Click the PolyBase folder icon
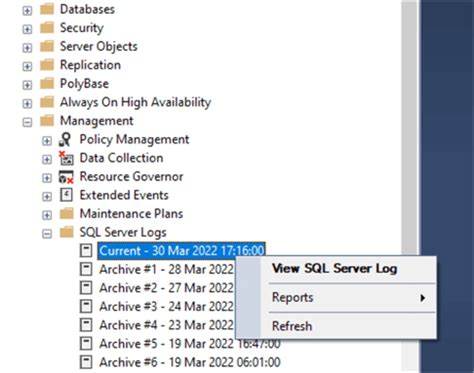This screenshot has height=373, width=474. (x=47, y=83)
